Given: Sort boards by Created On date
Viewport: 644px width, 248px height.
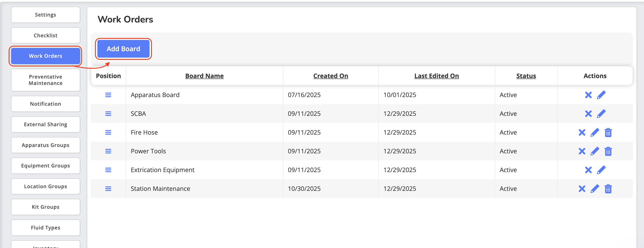Looking at the screenshot, I should pyautogui.click(x=330, y=76).
